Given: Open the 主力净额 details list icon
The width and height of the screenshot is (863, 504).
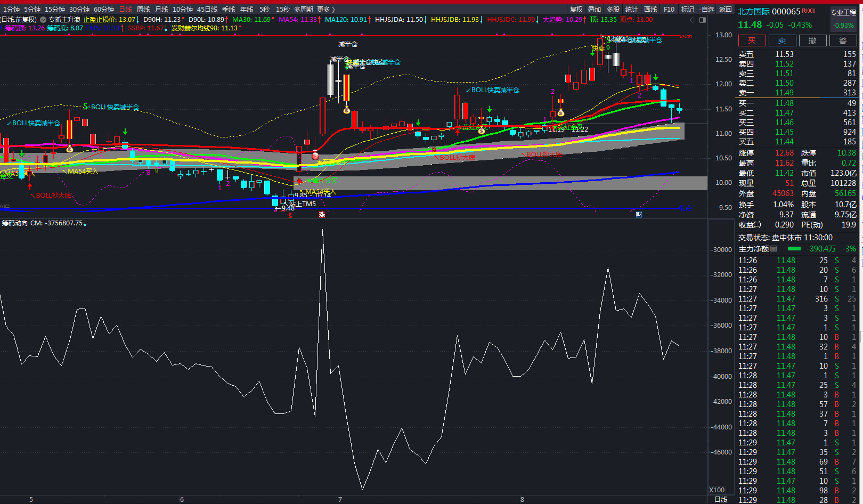Looking at the screenshot, I should coord(774,249).
